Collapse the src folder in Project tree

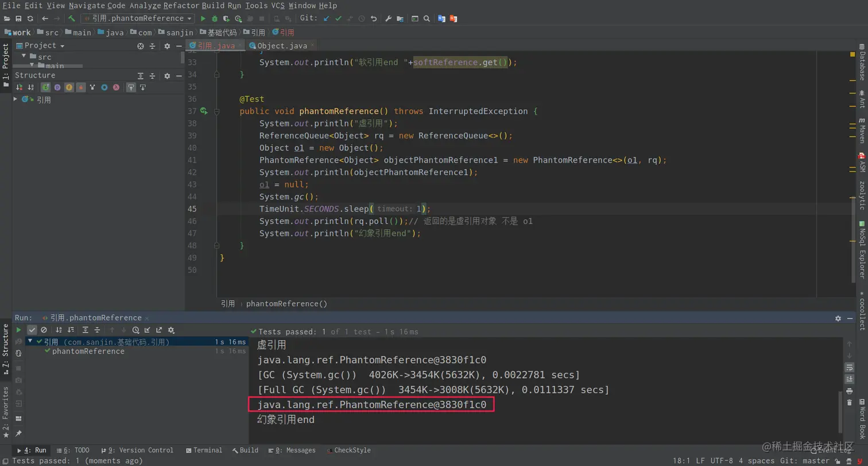pos(25,56)
